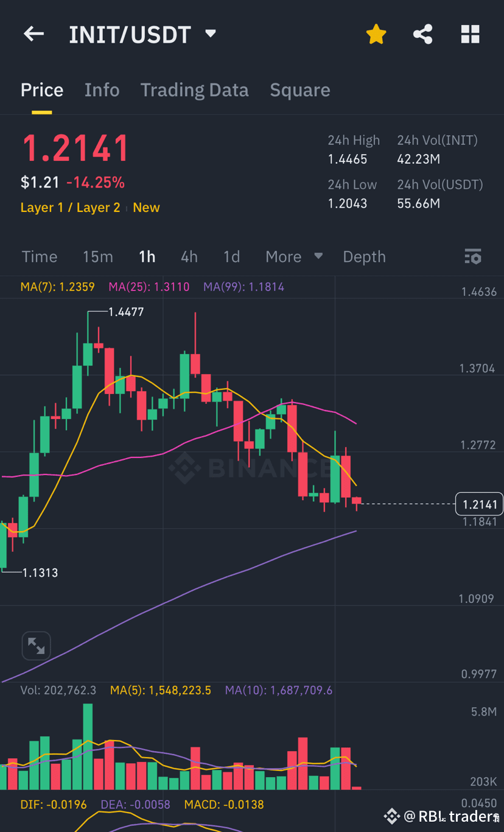
Task: Open the four-square grid menu icon
Action: click(471, 34)
